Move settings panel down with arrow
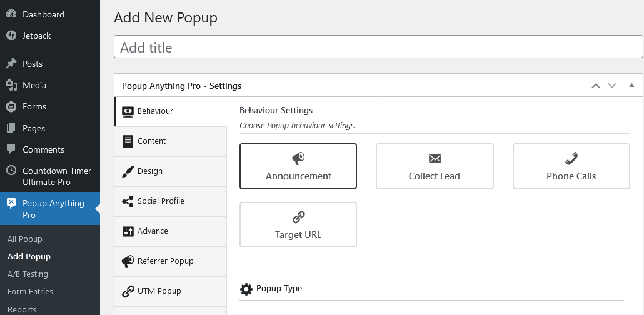The image size is (644, 315). (612, 86)
